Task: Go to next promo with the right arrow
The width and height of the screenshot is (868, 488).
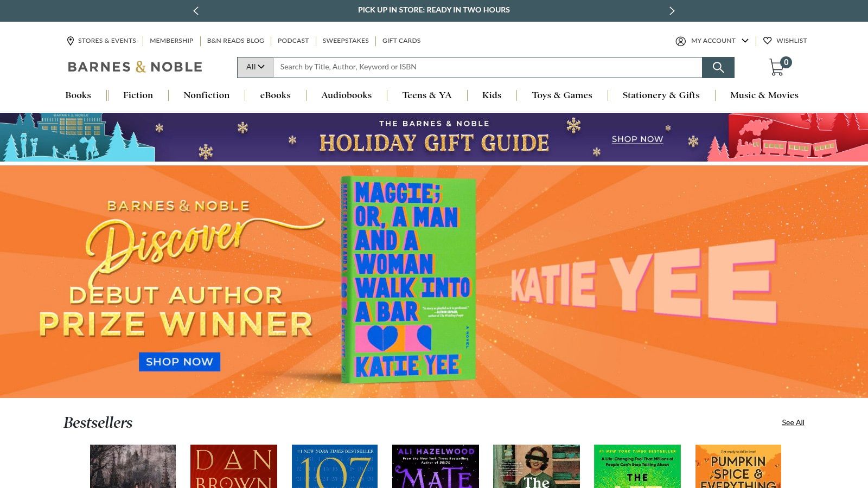Action: click(672, 10)
